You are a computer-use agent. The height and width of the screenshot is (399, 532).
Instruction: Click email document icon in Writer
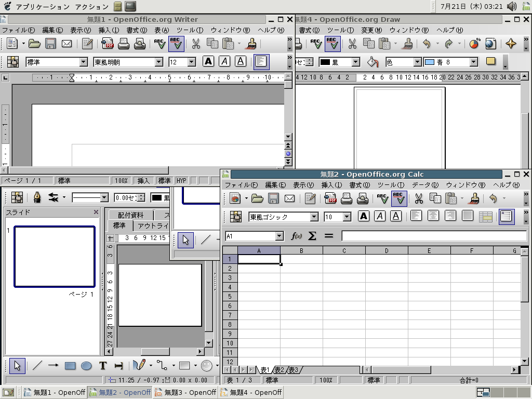[67, 44]
